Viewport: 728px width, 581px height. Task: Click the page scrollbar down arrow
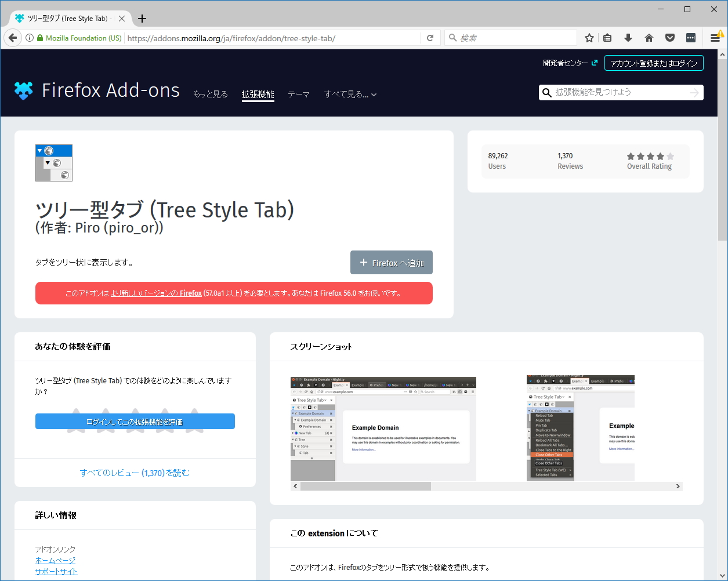pyautogui.click(x=723, y=576)
